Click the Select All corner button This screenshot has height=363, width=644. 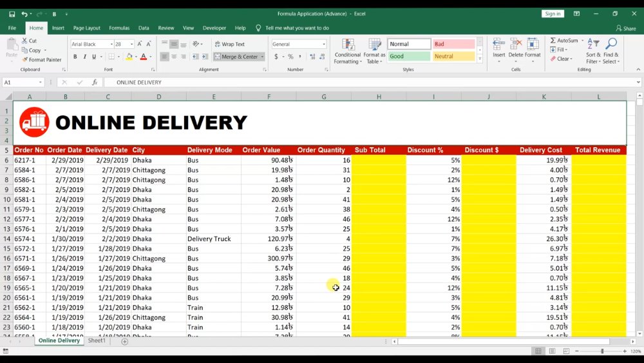click(7, 97)
